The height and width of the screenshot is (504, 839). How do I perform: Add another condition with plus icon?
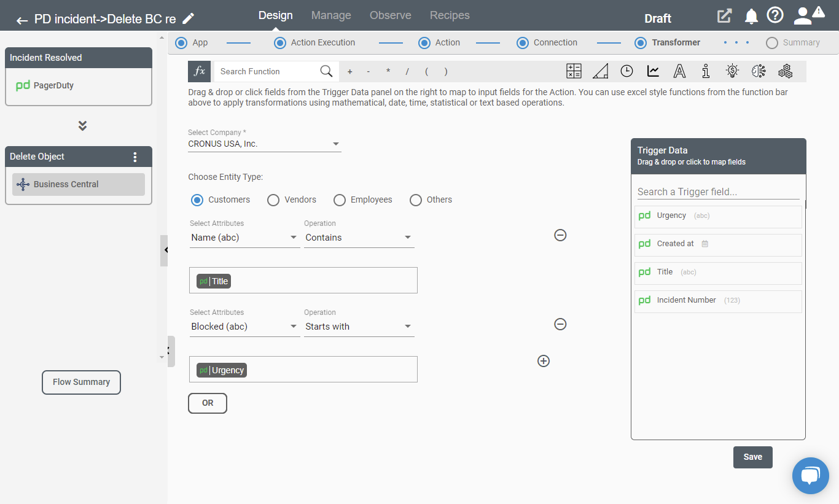(x=544, y=361)
